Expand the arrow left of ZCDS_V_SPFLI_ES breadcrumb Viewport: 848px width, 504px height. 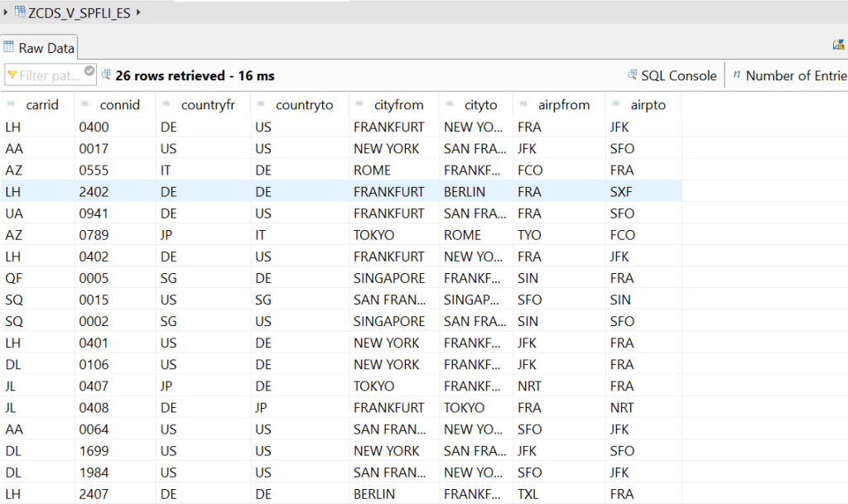(x=6, y=12)
